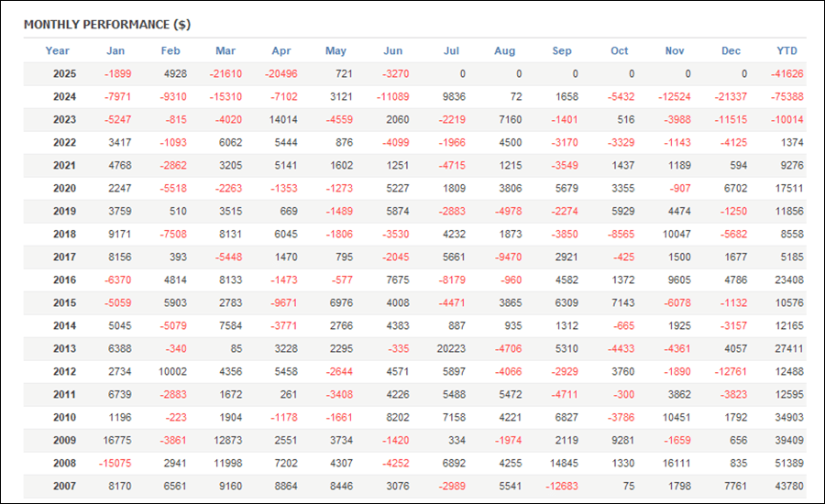Select the 2008 year row label
The height and width of the screenshot is (504, 825).
[64, 463]
